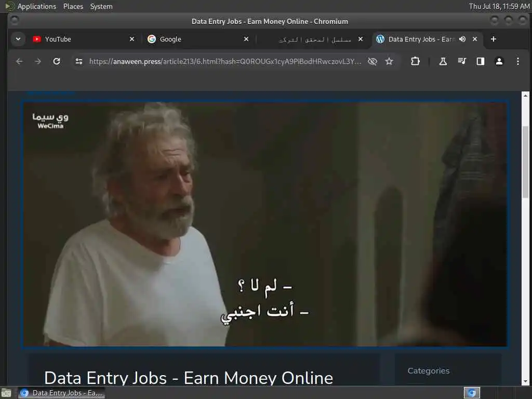Open a new tab with plus button
This screenshot has height=399, width=532.
click(494, 39)
